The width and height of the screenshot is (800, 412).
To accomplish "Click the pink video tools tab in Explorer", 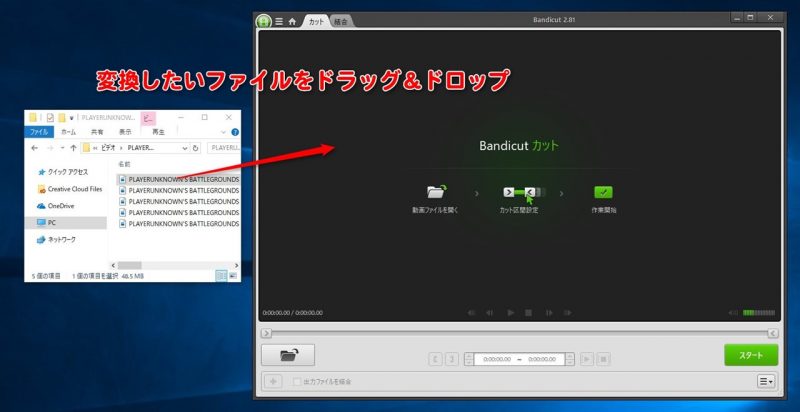I will tap(148, 118).
